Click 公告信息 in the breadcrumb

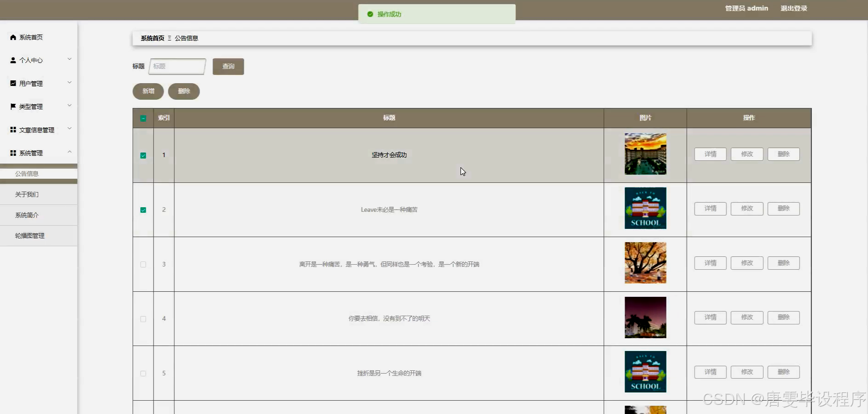tap(186, 38)
